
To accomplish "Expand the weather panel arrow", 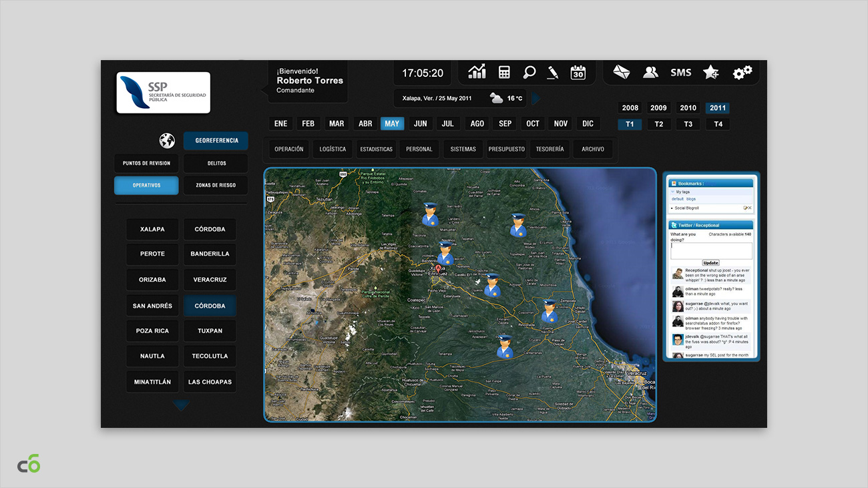I will [535, 99].
